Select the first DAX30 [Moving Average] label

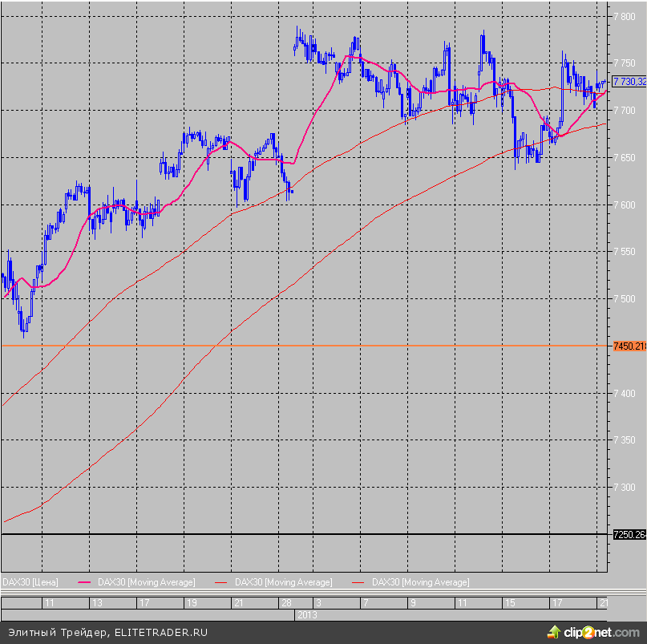pyautogui.click(x=146, y=581)
